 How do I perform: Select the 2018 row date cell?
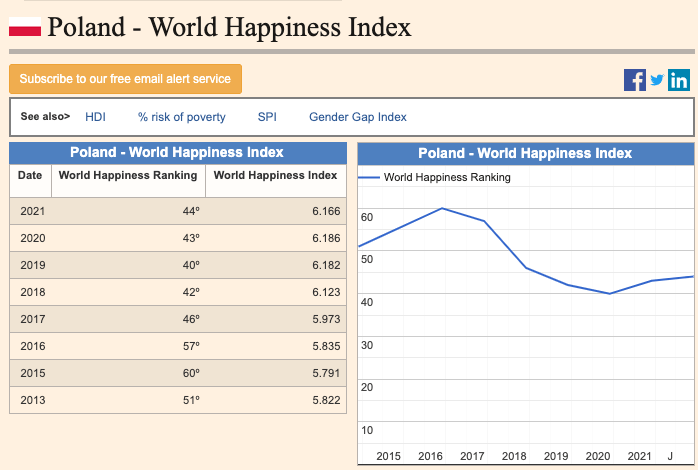click(32, 292)
